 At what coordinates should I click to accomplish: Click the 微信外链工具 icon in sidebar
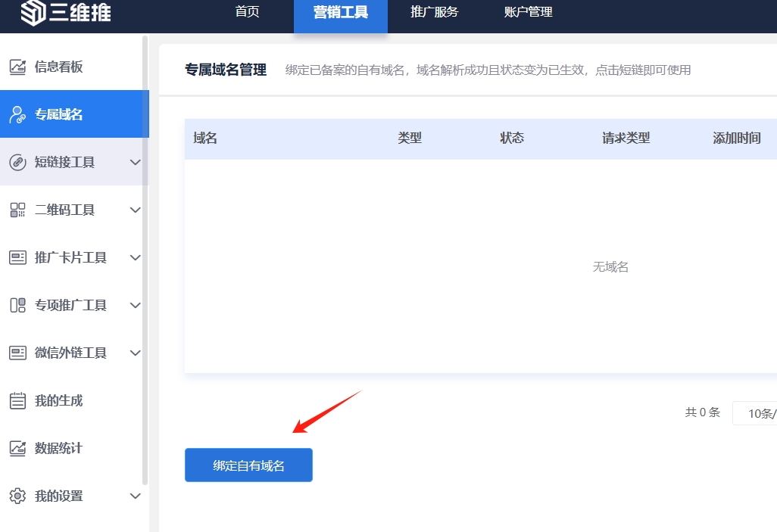pos(17,353)
